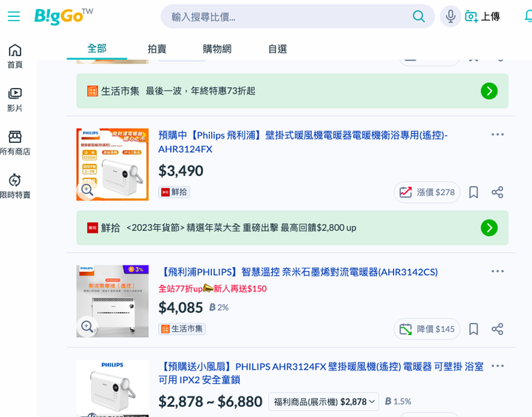Image resolution: width=532 pixels, height=417 pixels.
Task: Open more options for 預購送小風扇 product
Action: coord(497,366)
